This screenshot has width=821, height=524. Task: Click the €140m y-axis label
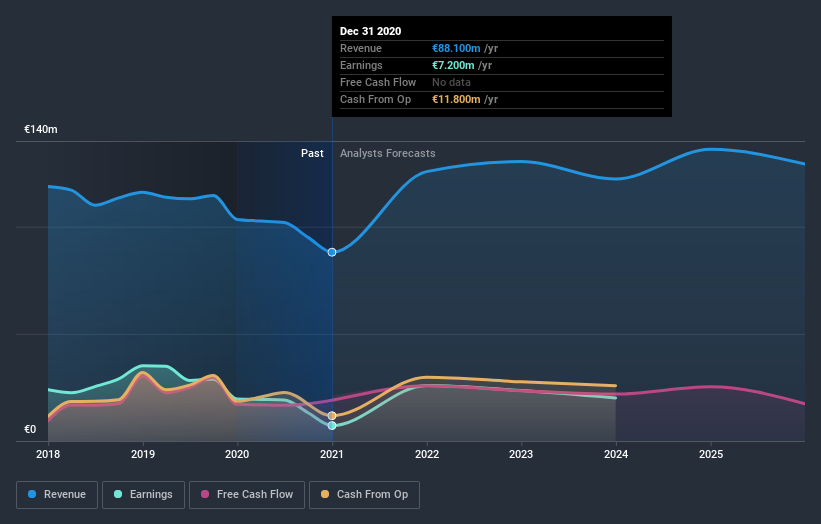click(41, 129)
